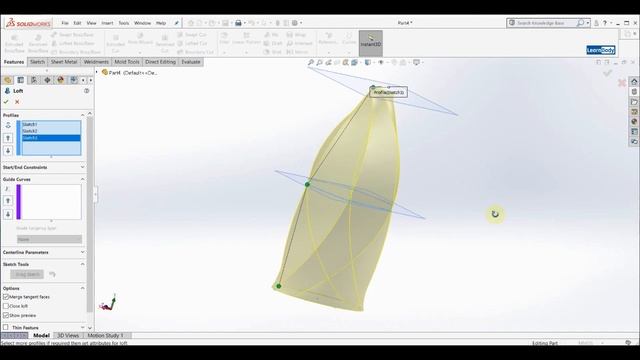Open guide tangency type dropdown

pos(49,239)
